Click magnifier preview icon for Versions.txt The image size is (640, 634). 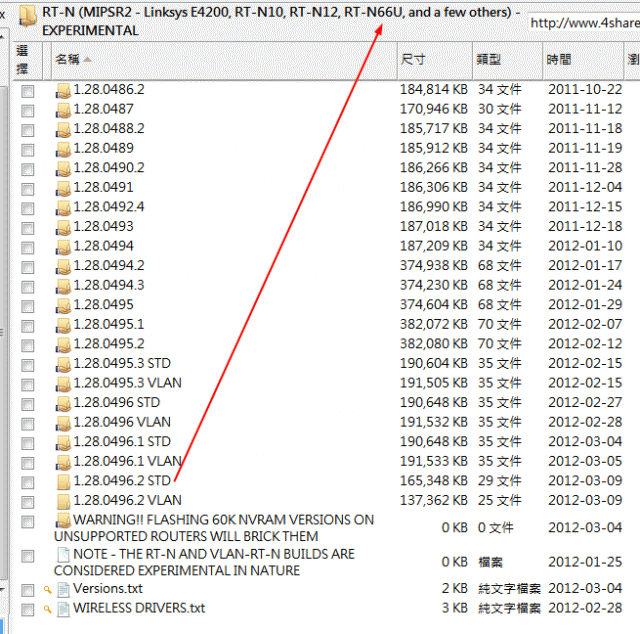pyautogui.click(x=48, y=590)
